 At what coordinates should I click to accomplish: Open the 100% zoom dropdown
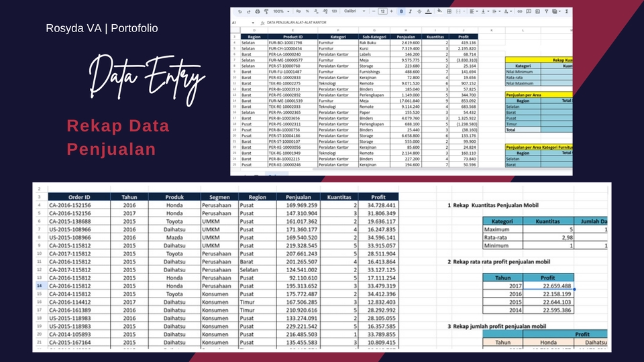(x=280, y=11)
